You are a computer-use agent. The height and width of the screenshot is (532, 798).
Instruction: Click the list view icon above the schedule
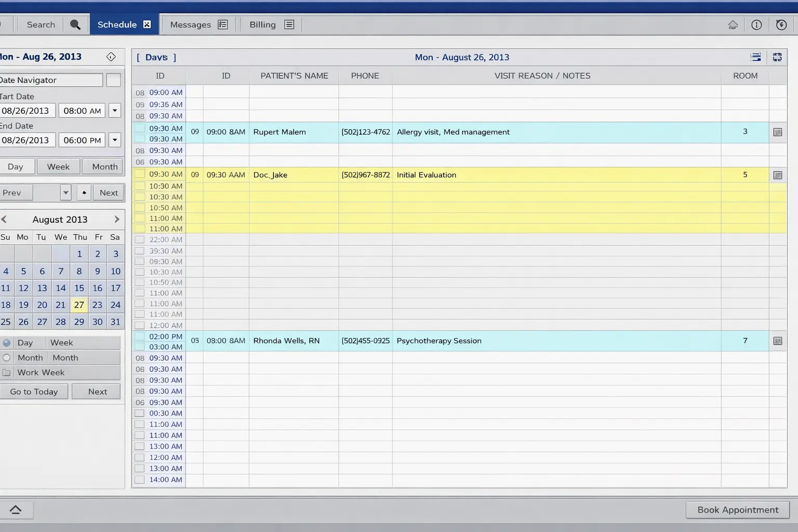click(756, 57)
